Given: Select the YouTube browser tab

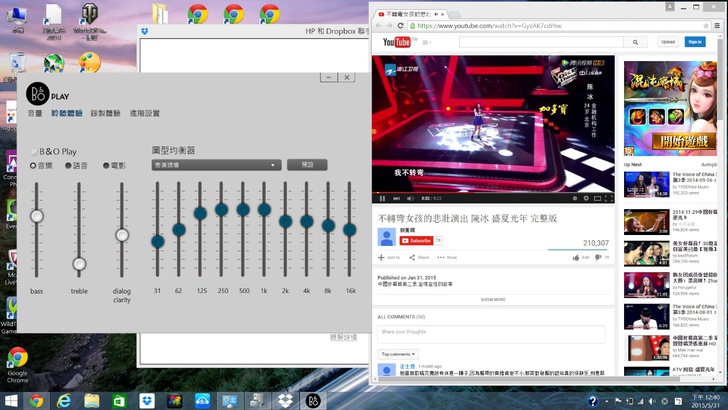Looking at the screenshot, I should point(410,14).
